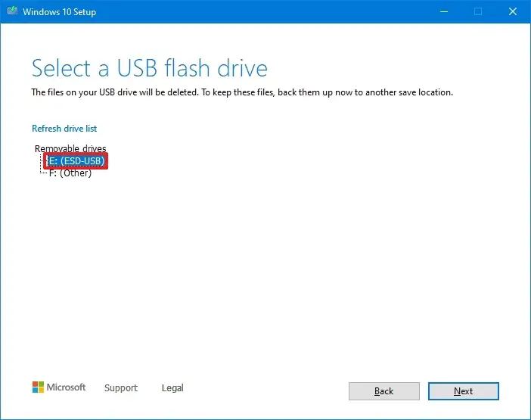
Task: Click the USB files deletion warning text
Action: coord(242,92)
